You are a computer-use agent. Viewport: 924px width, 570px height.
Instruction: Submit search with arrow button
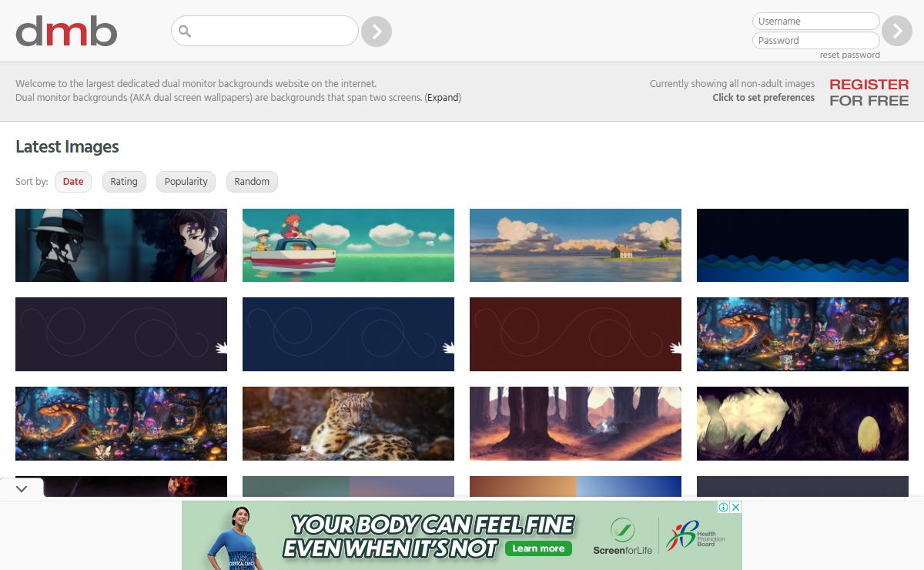click(x=377, y=32)
